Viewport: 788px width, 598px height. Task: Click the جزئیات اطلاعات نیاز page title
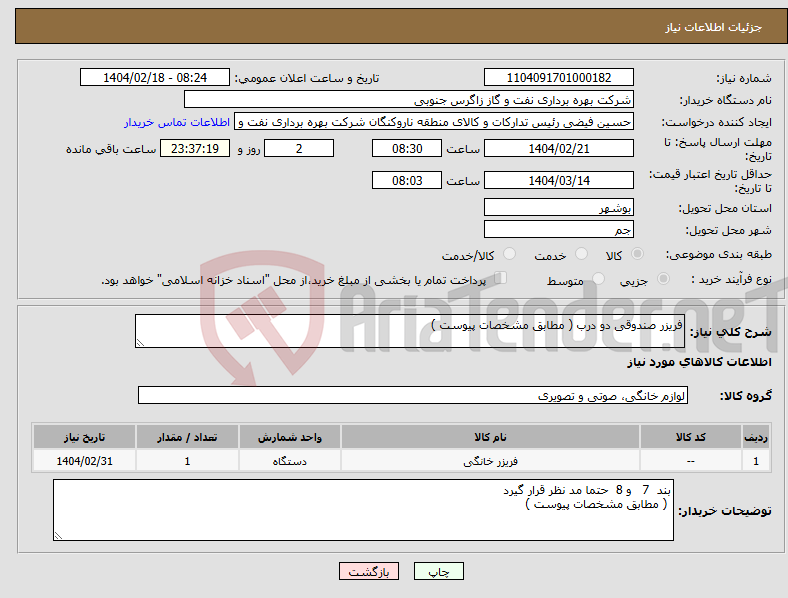click(714, 27)
